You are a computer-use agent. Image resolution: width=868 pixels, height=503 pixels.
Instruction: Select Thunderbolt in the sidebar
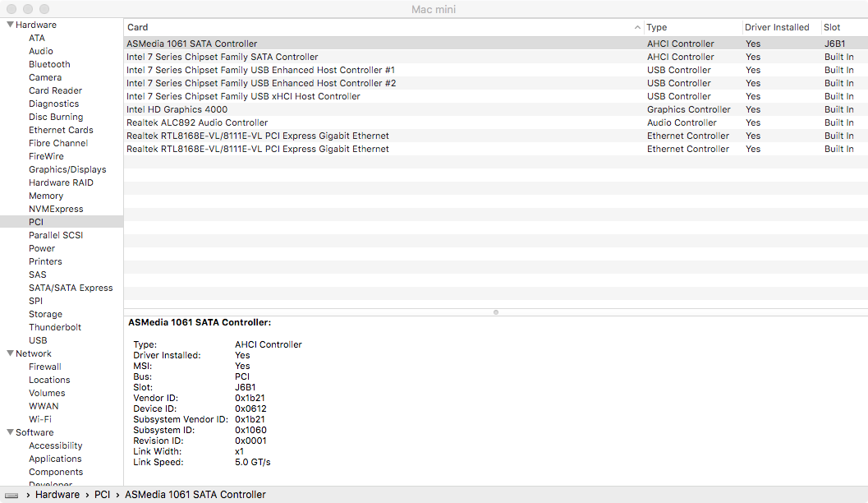55,327
